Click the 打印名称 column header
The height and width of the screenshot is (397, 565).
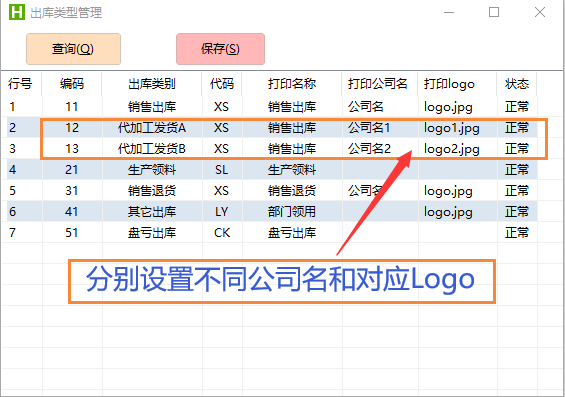coord(292,84)
